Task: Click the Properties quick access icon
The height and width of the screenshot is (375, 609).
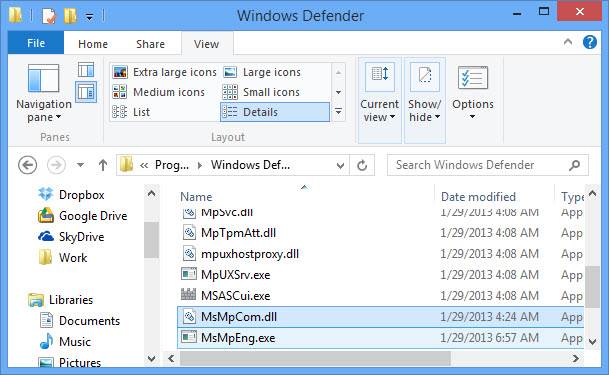Action: click(49, 16)
